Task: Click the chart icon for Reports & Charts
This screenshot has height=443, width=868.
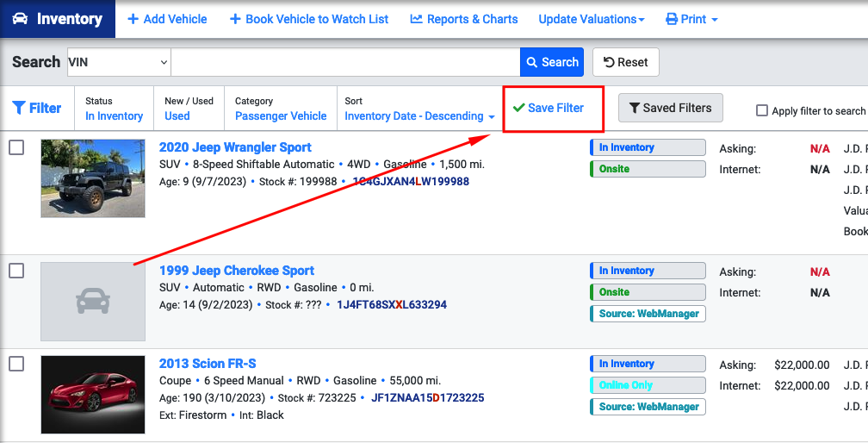Action: 416,19
